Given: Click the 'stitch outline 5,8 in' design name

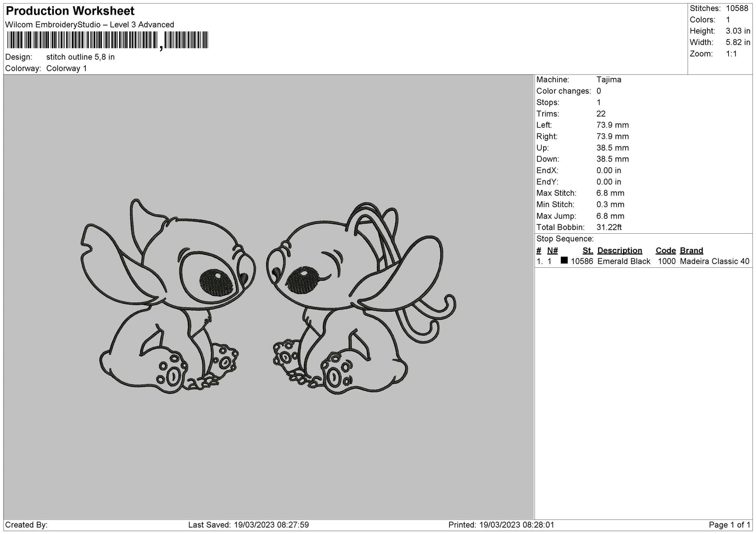Looking at the screenshot, I should [x=80, y=57].
